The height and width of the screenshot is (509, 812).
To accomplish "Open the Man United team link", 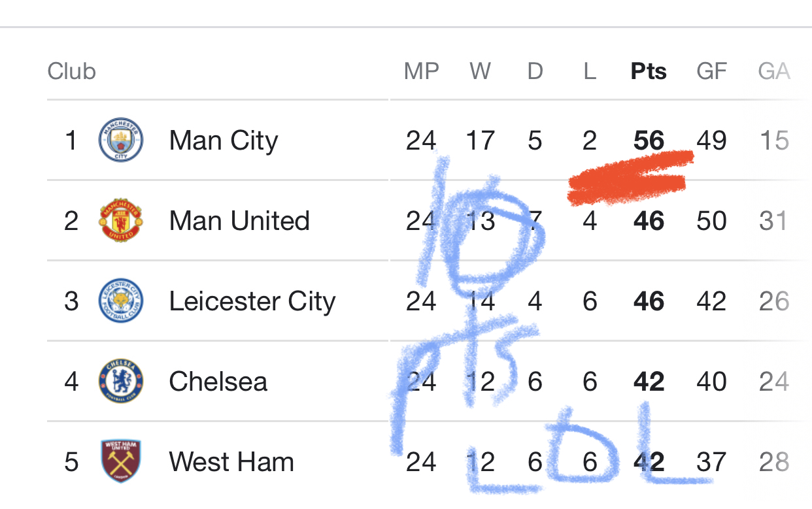I will point(239,221).
